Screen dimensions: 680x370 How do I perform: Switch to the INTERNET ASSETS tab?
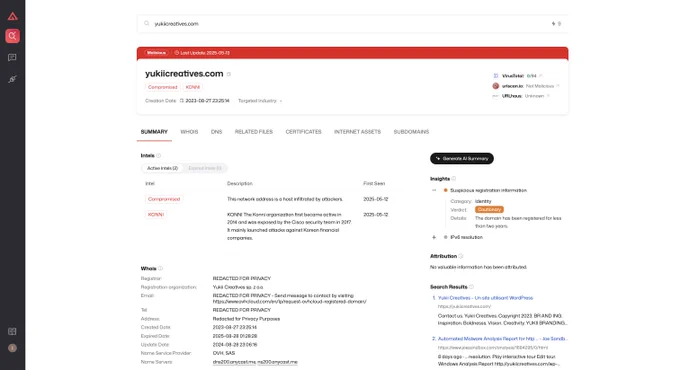pyautogui.click(x=357, y=132)
